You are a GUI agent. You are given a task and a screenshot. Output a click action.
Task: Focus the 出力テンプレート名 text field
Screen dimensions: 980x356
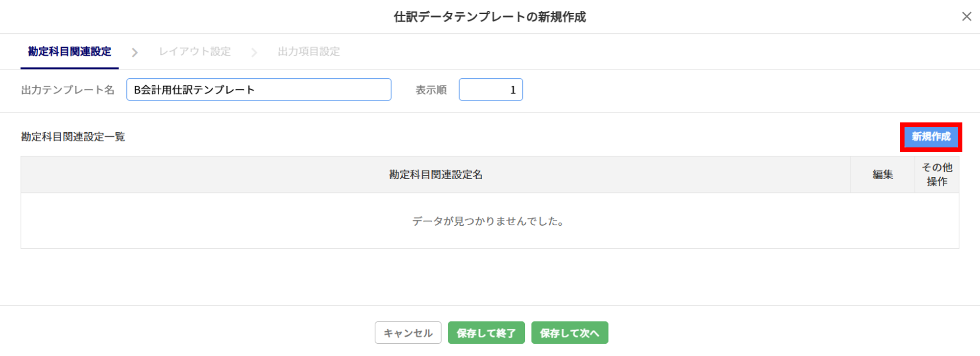(259, 90)
